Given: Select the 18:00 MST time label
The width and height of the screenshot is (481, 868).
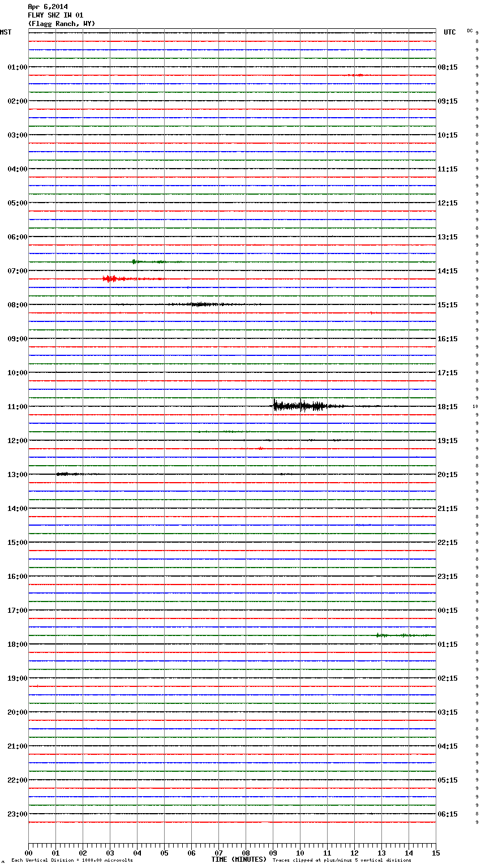Looking at the screenshot, I should coord(17,644).
